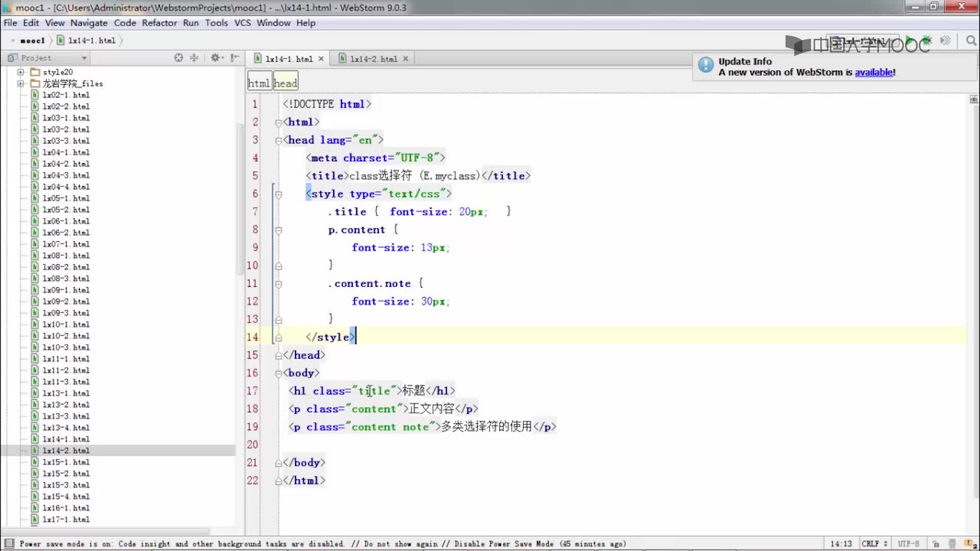This screenshot has width=980, height=551.
Task: Close the lx14-1.html tab
Action: 321,59
